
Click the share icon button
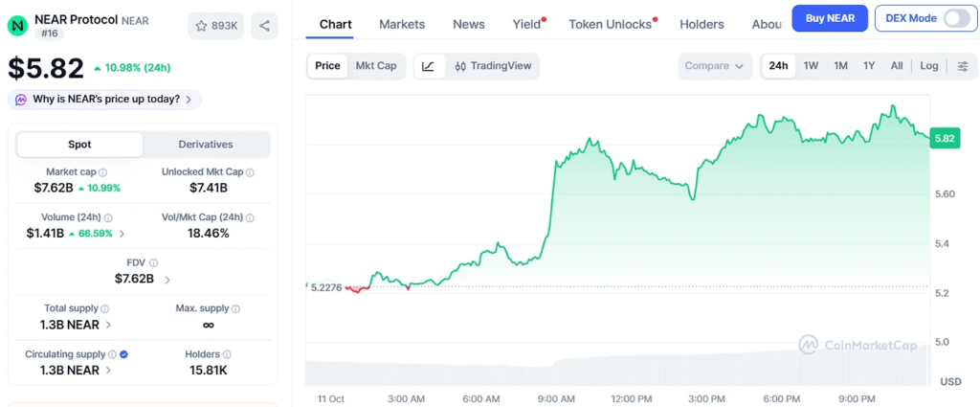(x=264, y=26)
